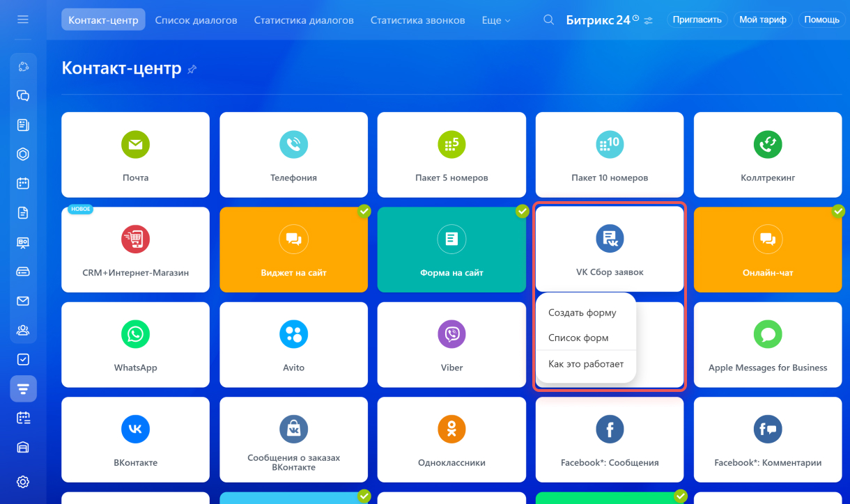Select the Пакет 10 номеров tile
Screen dimensions: 850x504
[x=610, y=155]
